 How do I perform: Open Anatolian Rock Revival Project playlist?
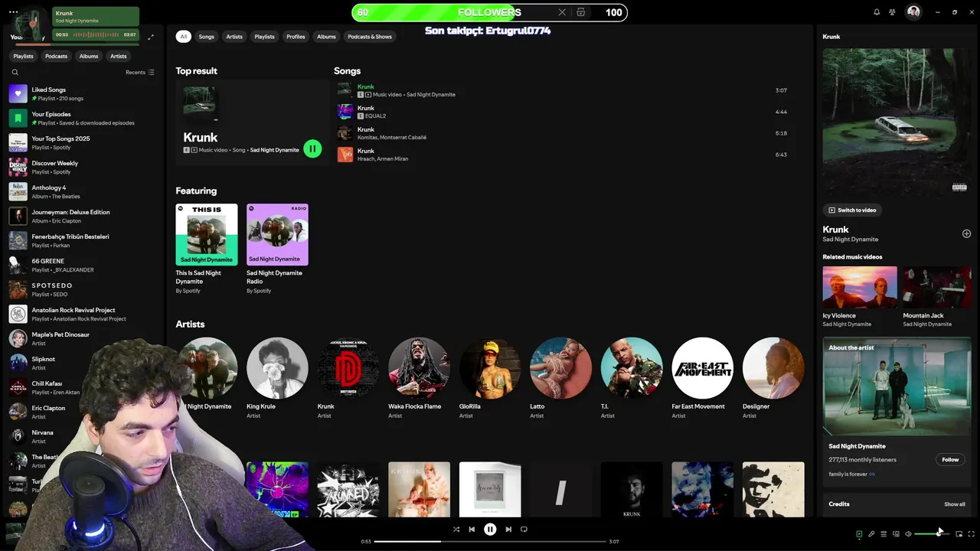83,314
